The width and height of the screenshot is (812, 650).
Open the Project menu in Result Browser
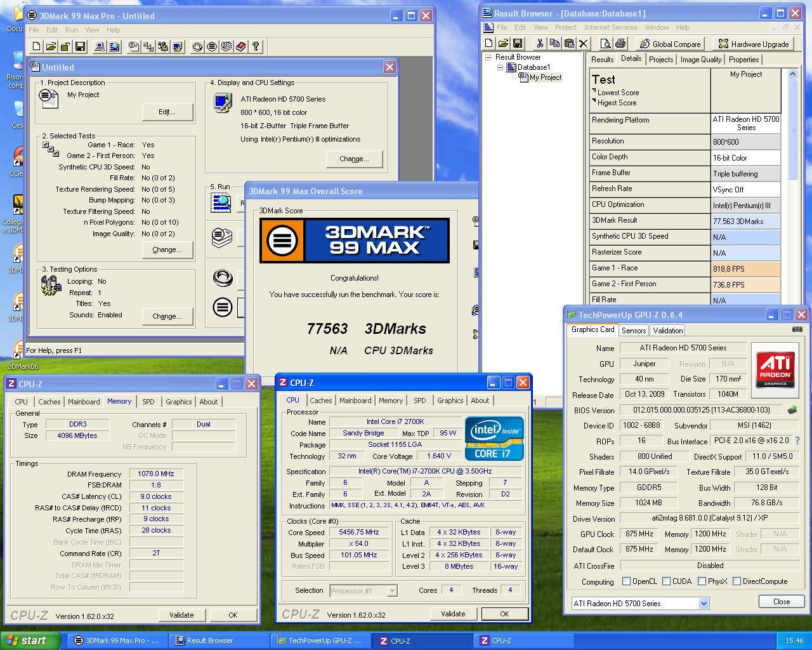(x=565, y=27)
